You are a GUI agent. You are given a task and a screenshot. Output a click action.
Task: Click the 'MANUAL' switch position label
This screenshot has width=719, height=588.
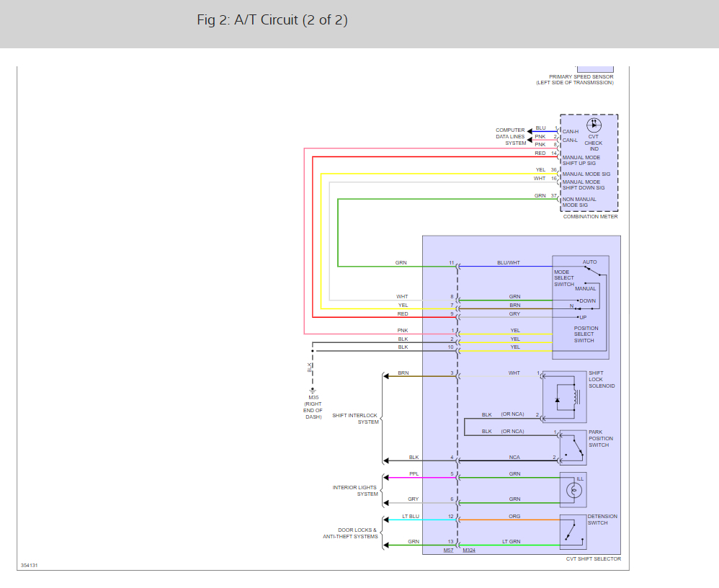(x=586, y=288)
